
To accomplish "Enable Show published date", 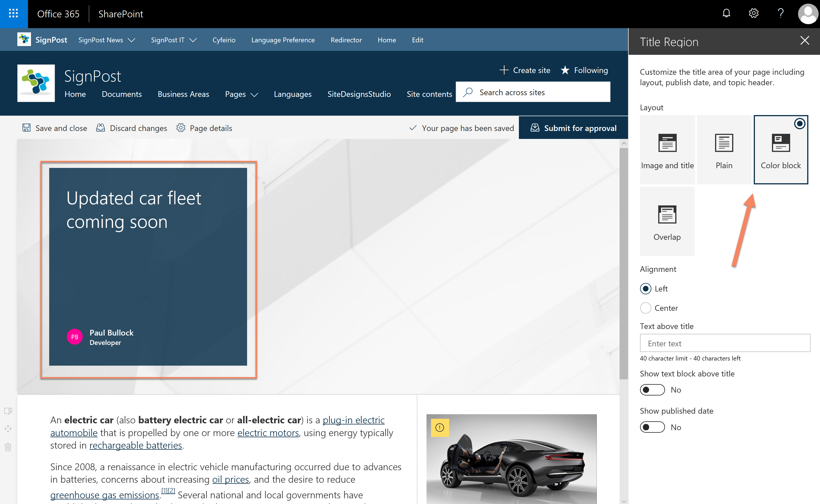I will coord(653,427).
